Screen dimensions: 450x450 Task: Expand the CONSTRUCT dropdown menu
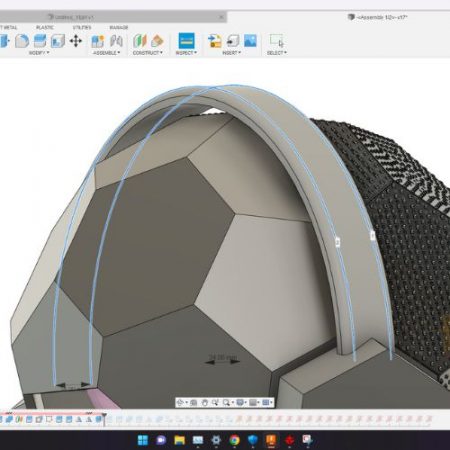(148, 53)
